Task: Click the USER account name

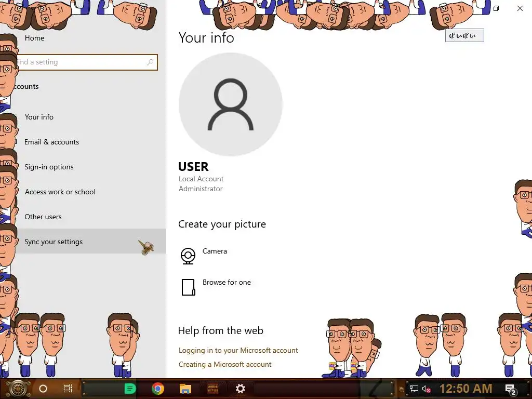Action: pos(193,167)
